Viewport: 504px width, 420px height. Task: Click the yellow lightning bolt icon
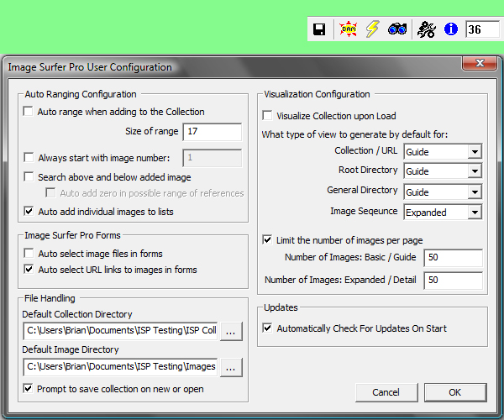[372, 29]
